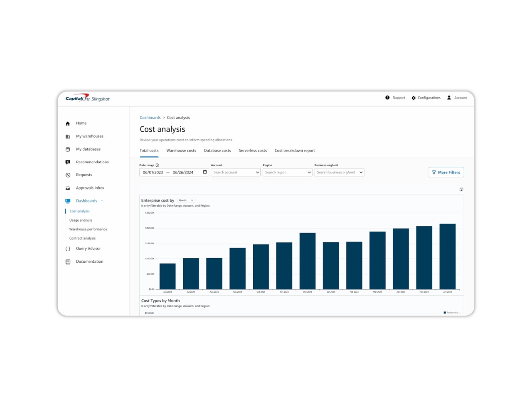Click the Approvals Inbox tray icon
The image size is (532, 407).
(x=68, y=187)
